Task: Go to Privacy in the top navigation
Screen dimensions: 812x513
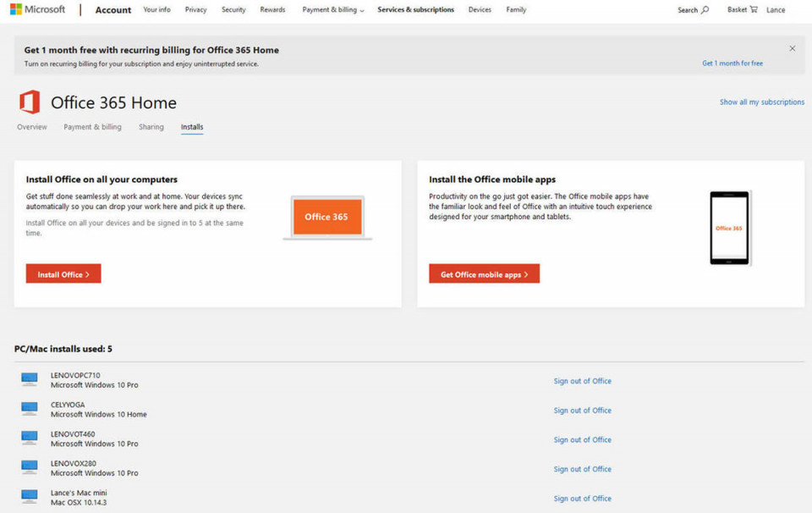Action: pyautogui.click(x=195, y=10)
